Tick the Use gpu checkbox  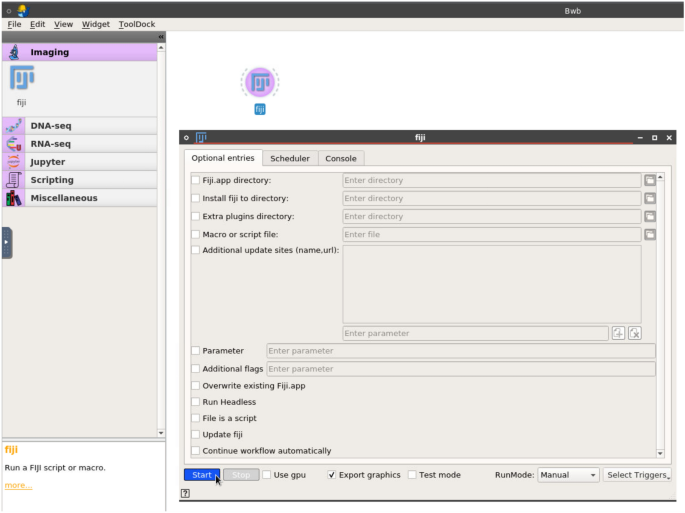(x=267, y=475)
